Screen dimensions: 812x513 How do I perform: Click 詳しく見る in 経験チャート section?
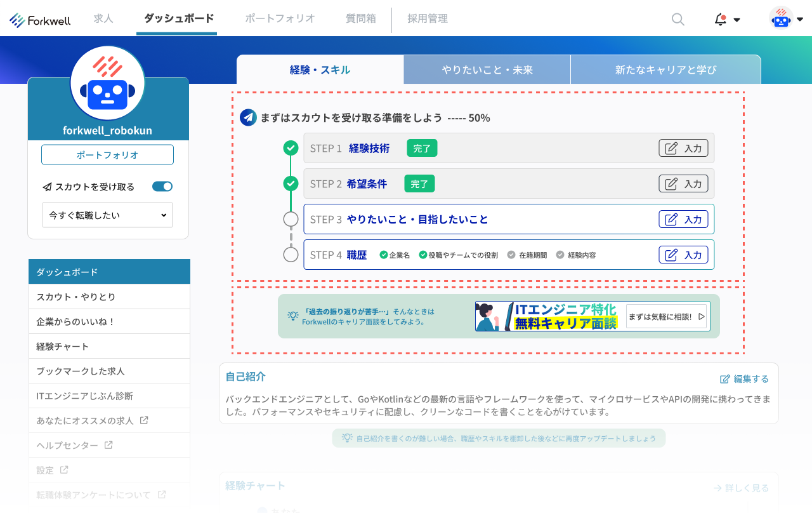(741, 488)
